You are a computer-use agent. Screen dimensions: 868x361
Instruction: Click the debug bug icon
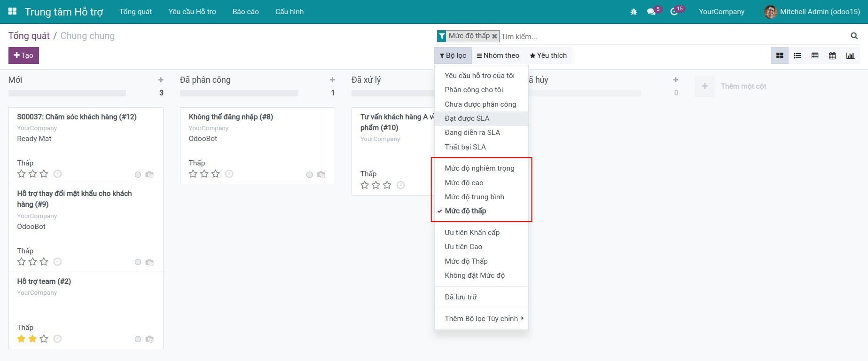633,12
